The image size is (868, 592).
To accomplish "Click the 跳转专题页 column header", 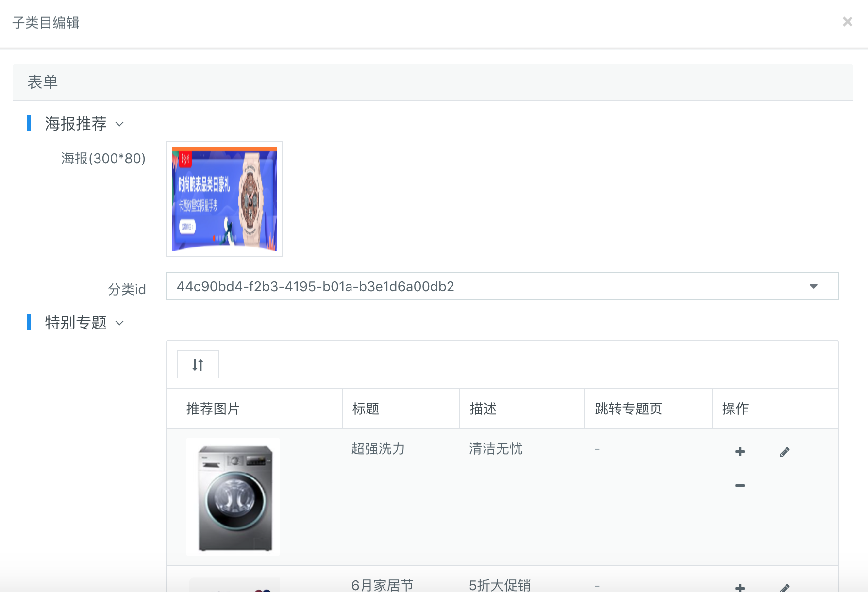I will pos(628,409).
